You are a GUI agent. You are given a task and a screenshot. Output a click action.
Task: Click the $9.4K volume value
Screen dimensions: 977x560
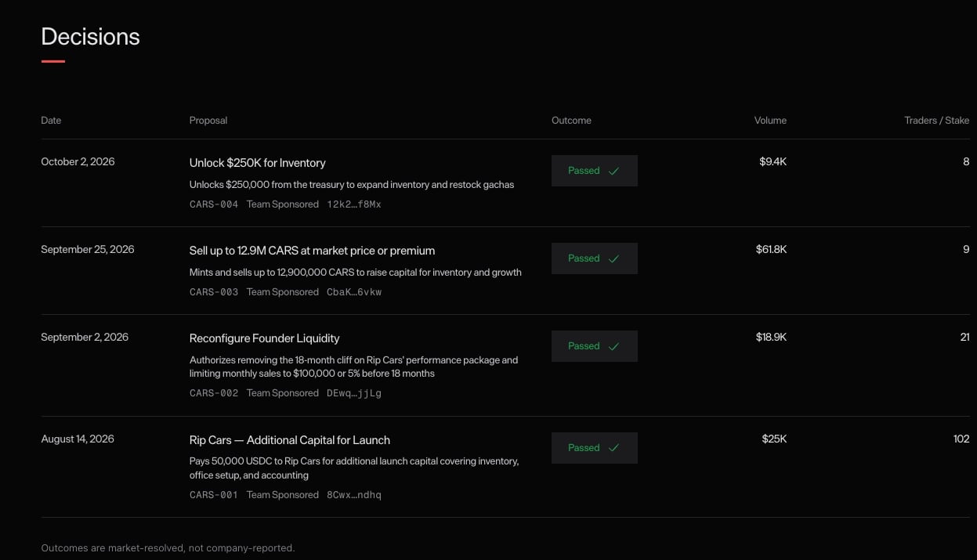point(773,162)
